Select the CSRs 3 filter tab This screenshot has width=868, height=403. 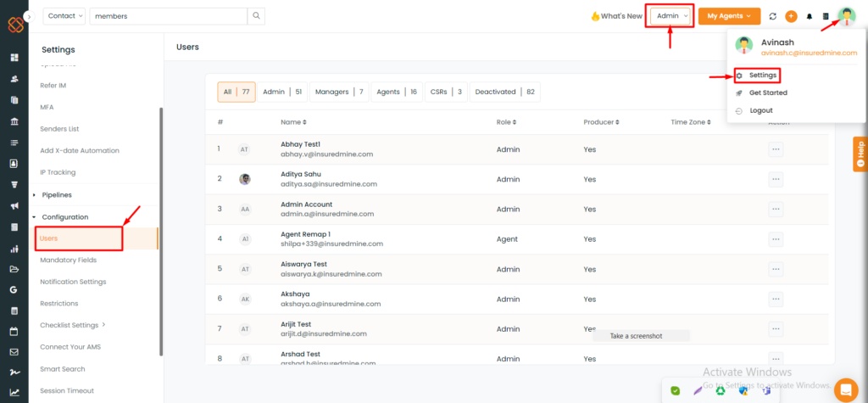446,92
